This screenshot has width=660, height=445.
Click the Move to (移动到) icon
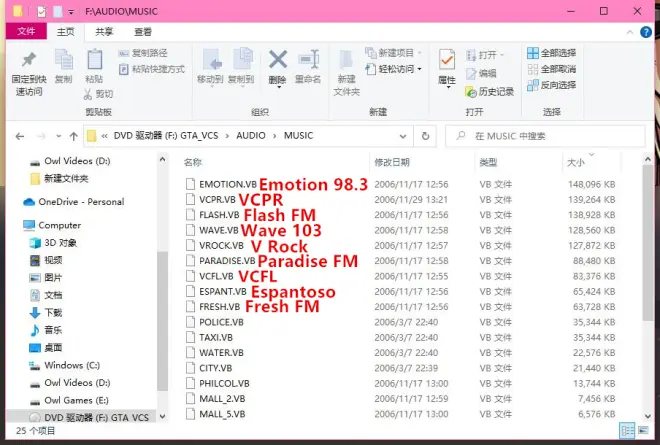pyautogui.click(x=212, y=60)
